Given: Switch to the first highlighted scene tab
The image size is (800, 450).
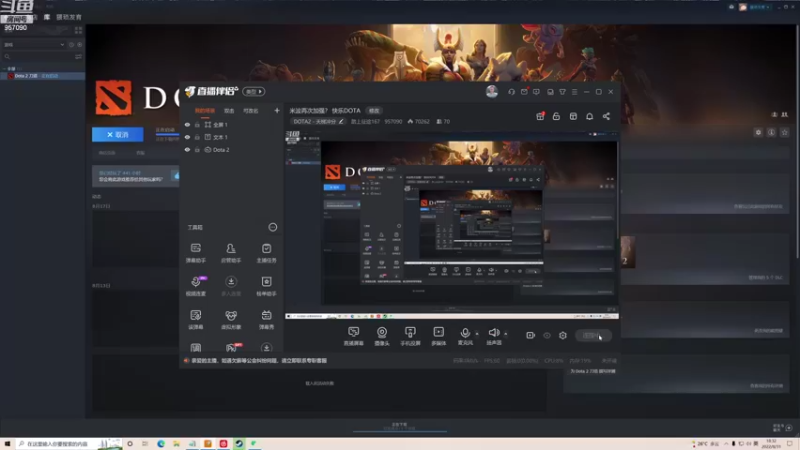Looking at the screenshot, I should [205, 111].
